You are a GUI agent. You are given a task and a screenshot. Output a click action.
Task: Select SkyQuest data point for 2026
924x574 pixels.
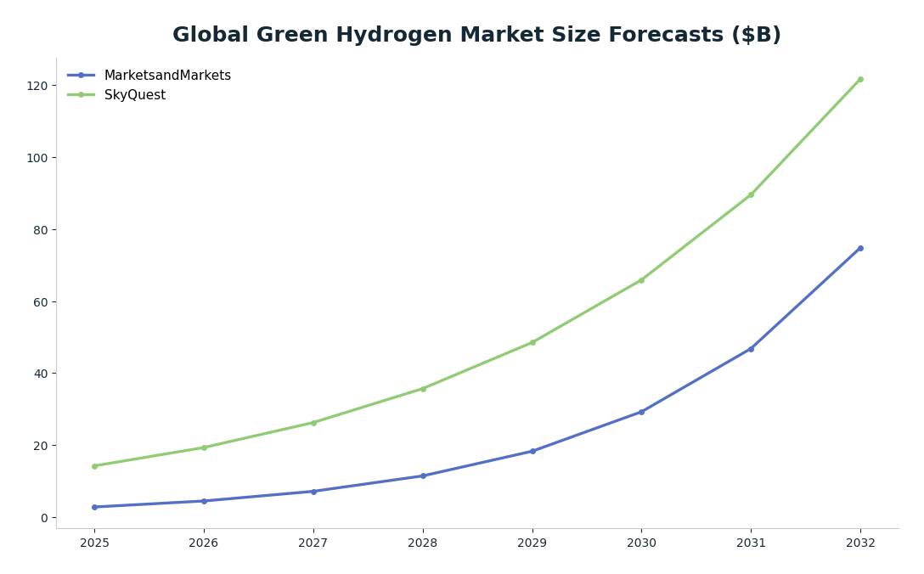[204, 447]
